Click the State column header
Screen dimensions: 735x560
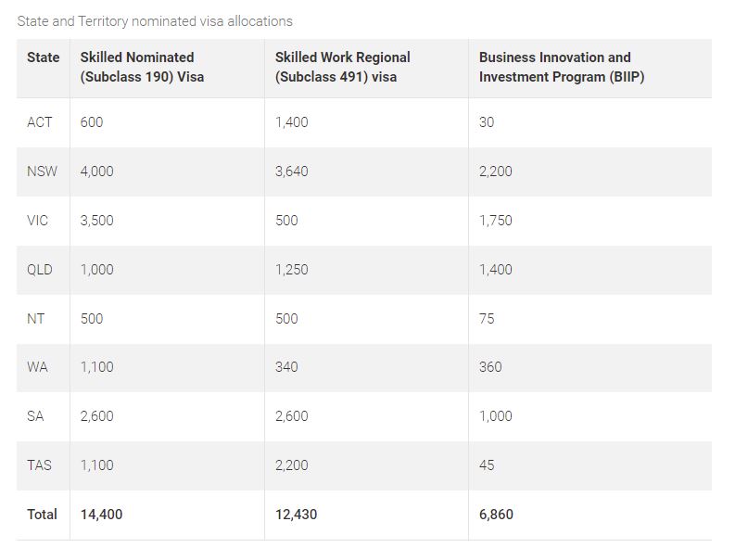(x=43, y=57)
